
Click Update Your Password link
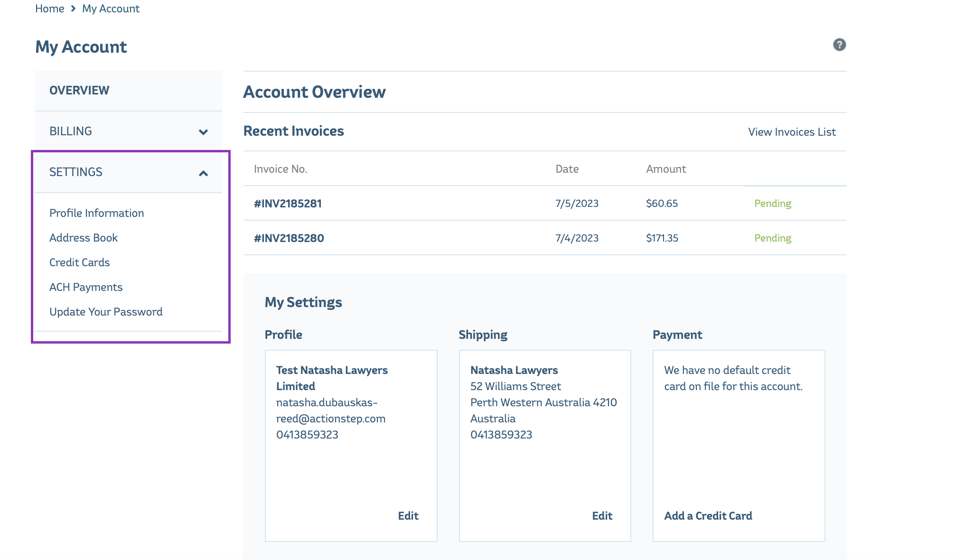(x=106, y=312)
